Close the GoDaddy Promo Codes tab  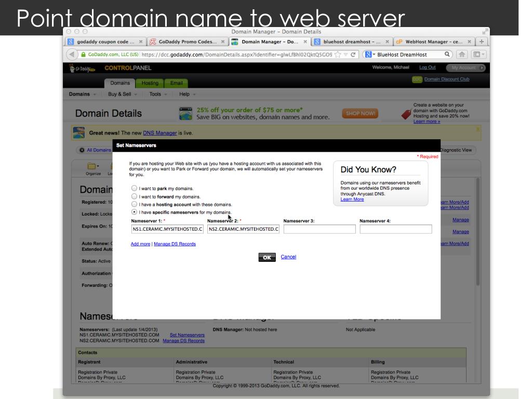[x=223, y=42]
